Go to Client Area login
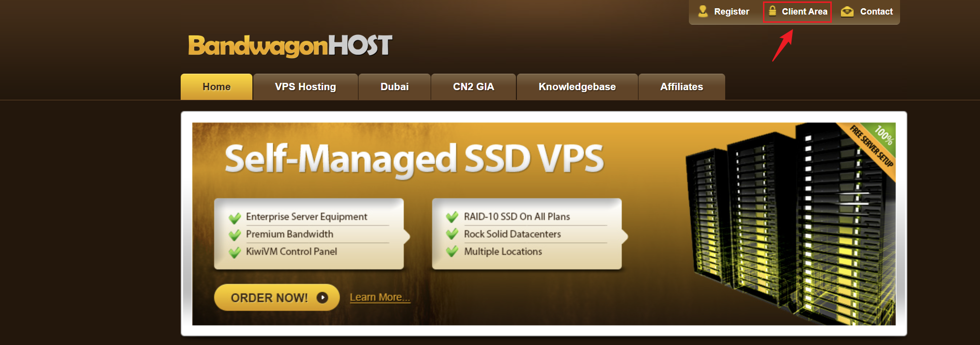 point(804,12)
